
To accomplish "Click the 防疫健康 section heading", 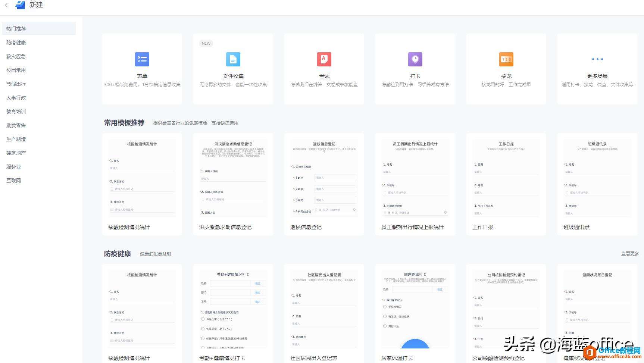I will (x=118, y=254).
